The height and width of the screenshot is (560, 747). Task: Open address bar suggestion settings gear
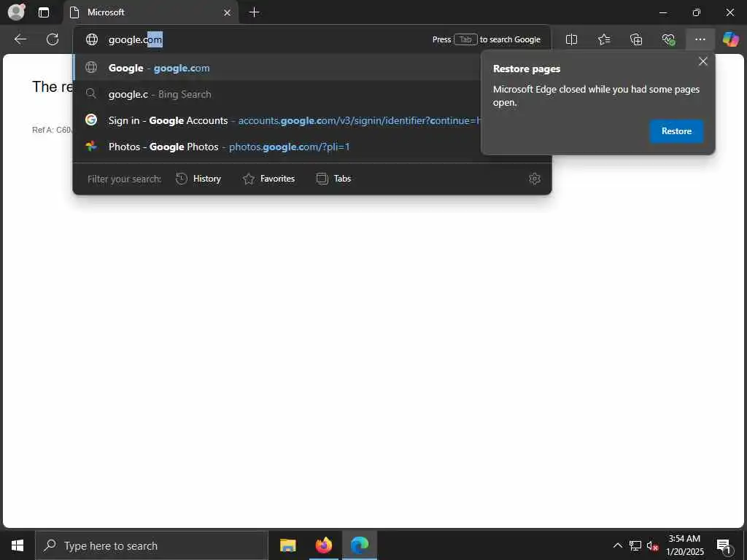pos(535,179)
